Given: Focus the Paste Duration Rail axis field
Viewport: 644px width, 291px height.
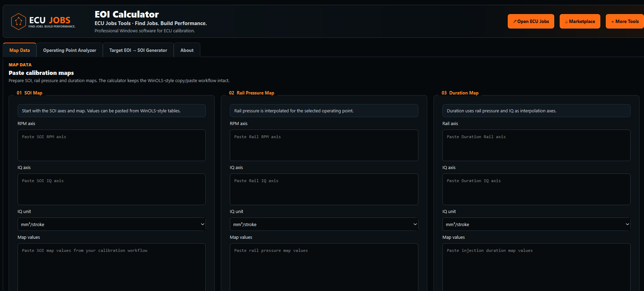Looking at the screenshot, I should [536, 145].
